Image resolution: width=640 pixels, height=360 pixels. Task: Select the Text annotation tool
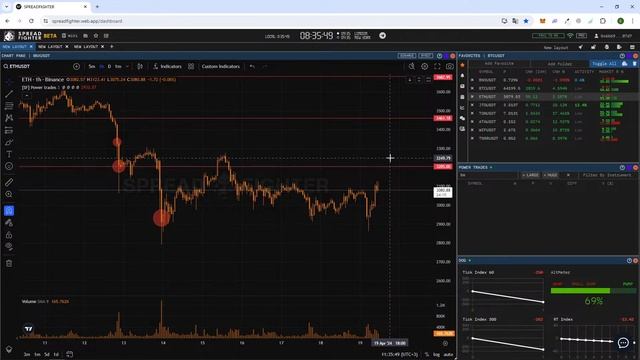click(x=9, y=154)
